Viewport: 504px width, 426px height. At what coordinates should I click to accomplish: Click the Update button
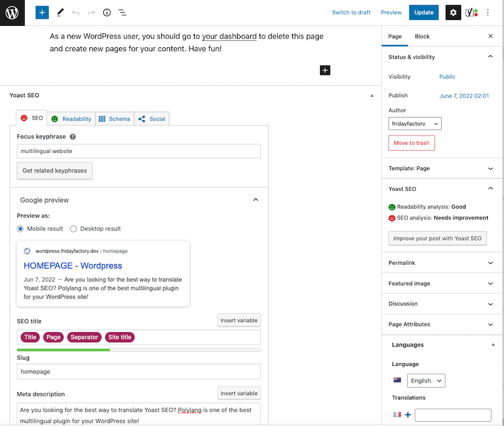coord(423,13)
